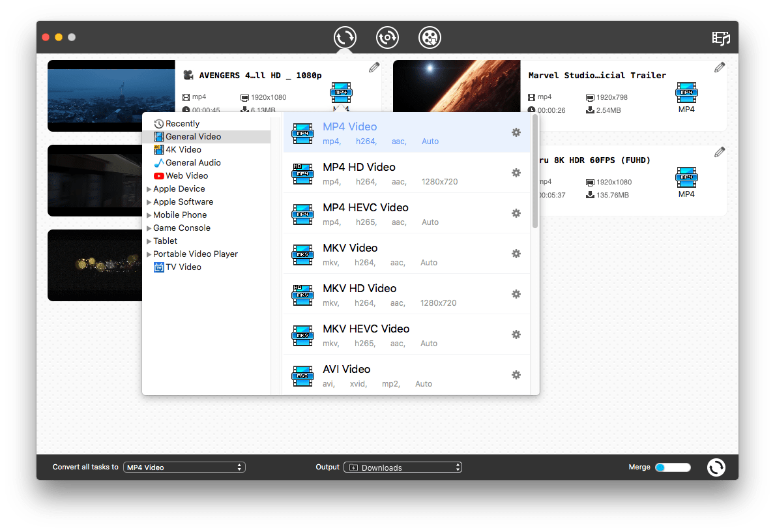775x532 pixels.
Task: Edit the AVENGERS video with the pencil icon
Action: 373,66
